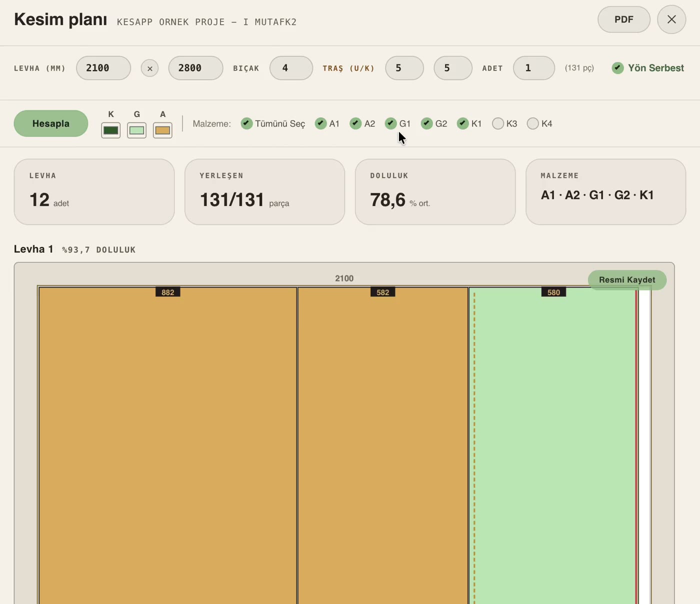Click the Kesim planı title
Viewport: 700px width, 604px height.
pos(60,19)
